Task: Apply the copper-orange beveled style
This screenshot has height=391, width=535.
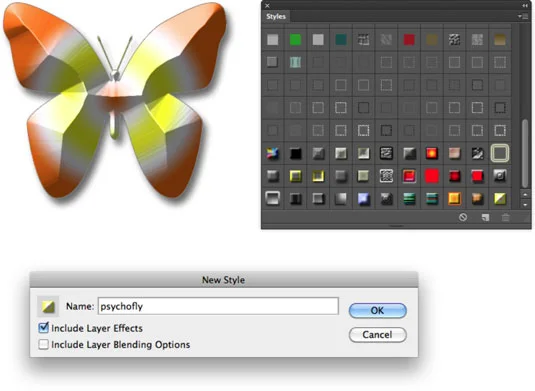Action: tap(477, 199)
